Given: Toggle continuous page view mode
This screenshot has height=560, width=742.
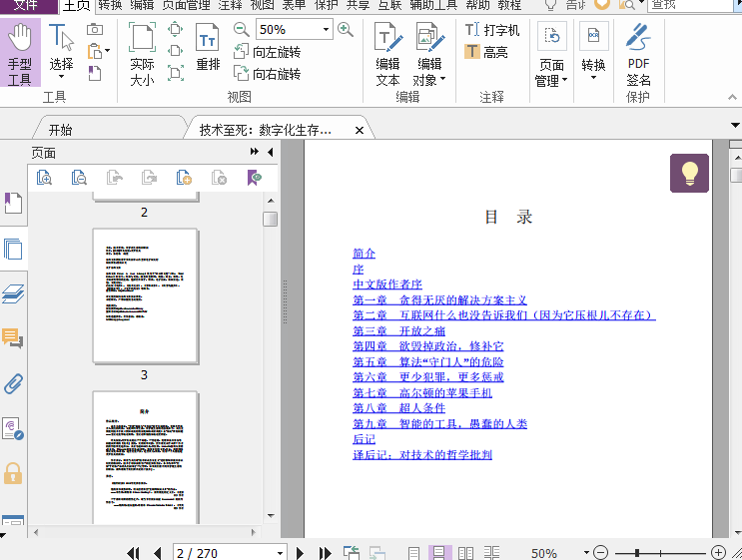Looking at the screenshot, I should pos(439,553).
